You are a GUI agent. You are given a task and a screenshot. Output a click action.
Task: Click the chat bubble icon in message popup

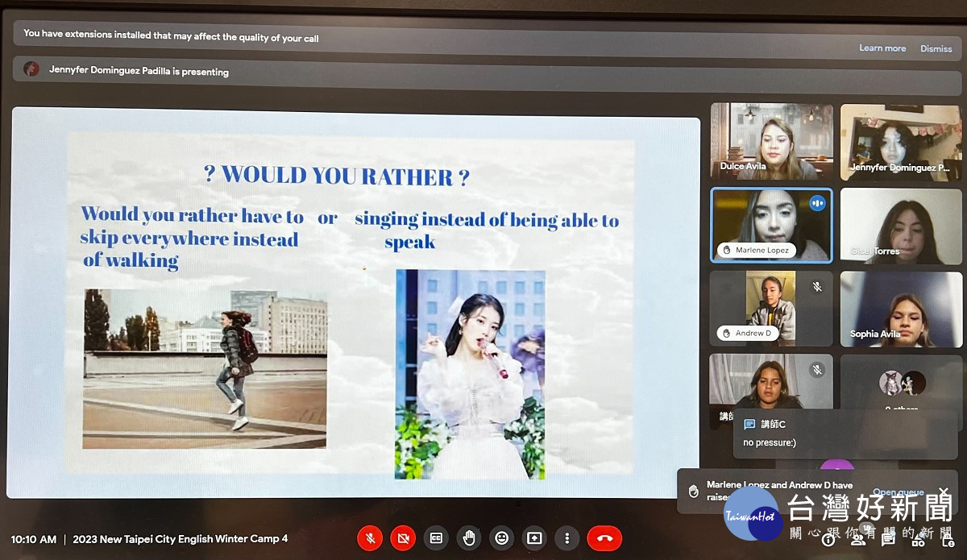coord(749,424)
